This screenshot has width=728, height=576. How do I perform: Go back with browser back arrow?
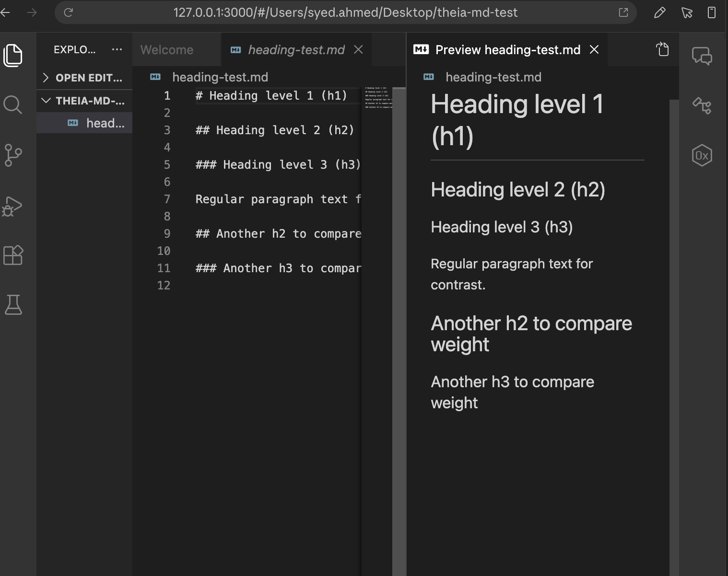tap(5, 12)
